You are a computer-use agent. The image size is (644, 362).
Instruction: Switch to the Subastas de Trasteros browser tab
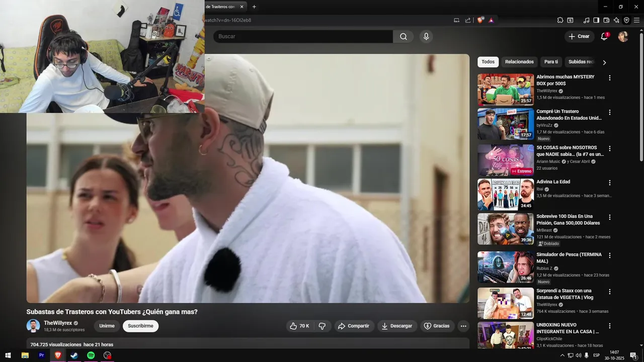pos(220,7)
